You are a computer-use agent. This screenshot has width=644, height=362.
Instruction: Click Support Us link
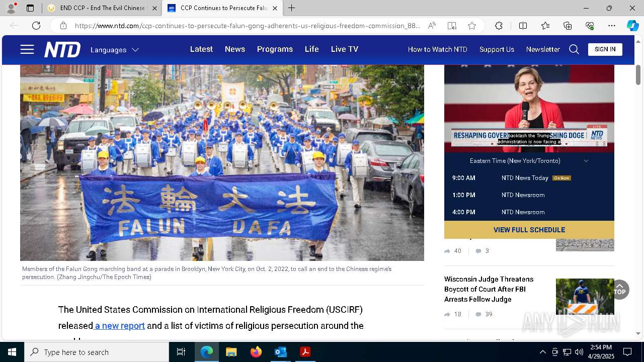497,49
